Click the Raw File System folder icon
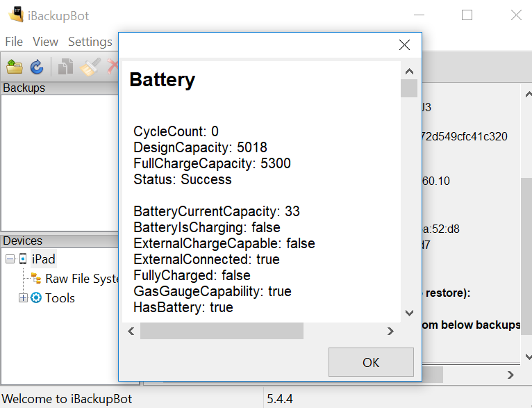Viewport: 532px width, 408px height. click(36, 278)
